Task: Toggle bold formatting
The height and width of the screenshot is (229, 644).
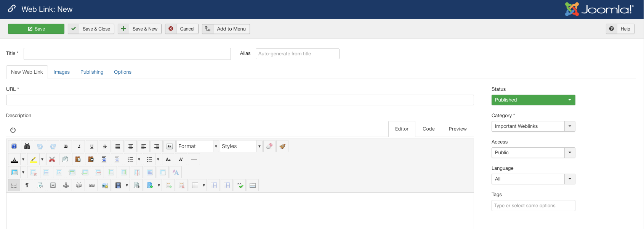Action: pyautogui.click(x=66, y=146)
